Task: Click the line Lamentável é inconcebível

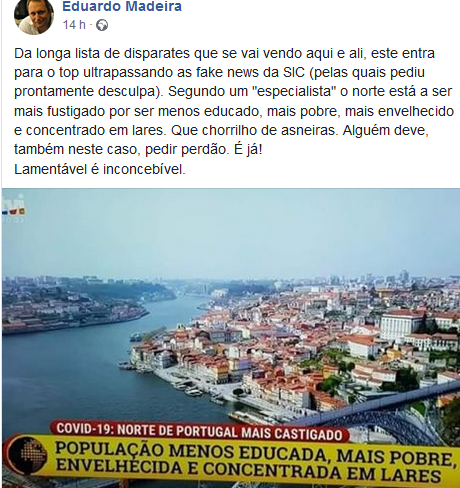Action: (100, 169)
